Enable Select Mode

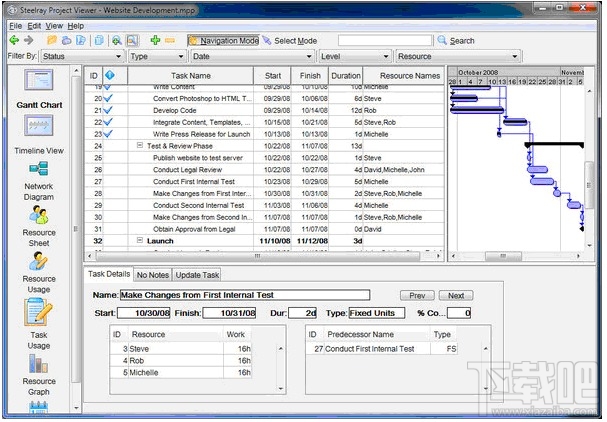[x=290, y=41]
